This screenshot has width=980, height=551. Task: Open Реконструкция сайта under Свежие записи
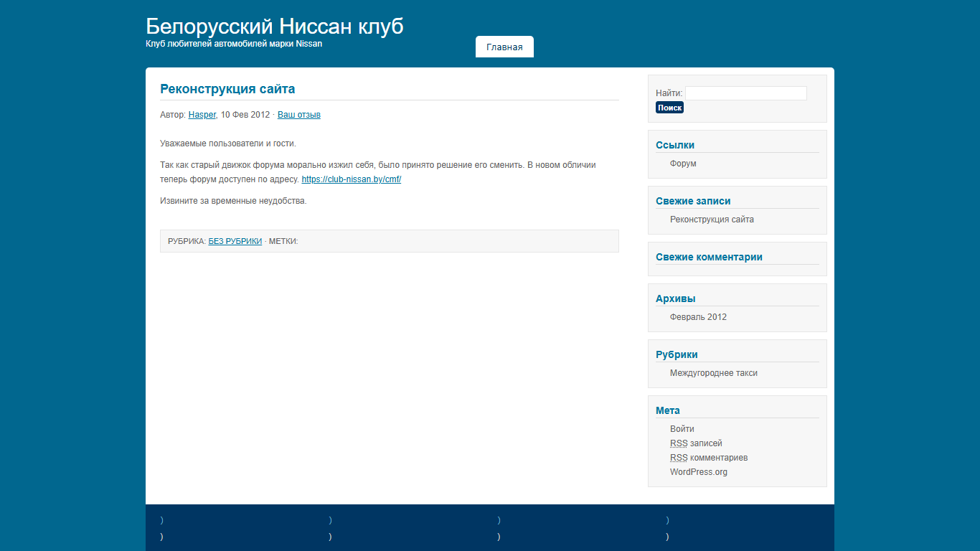712,220
